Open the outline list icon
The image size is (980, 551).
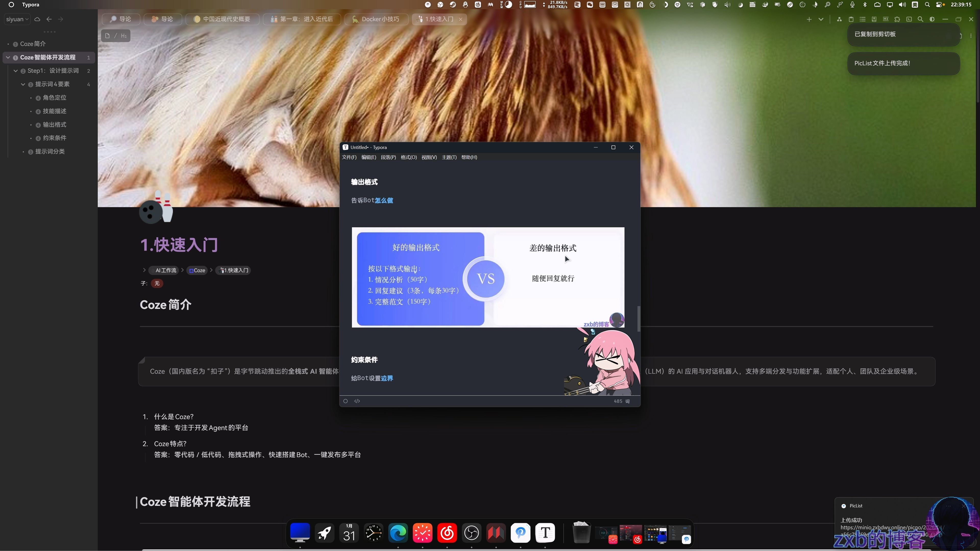[x=862, y=19]
